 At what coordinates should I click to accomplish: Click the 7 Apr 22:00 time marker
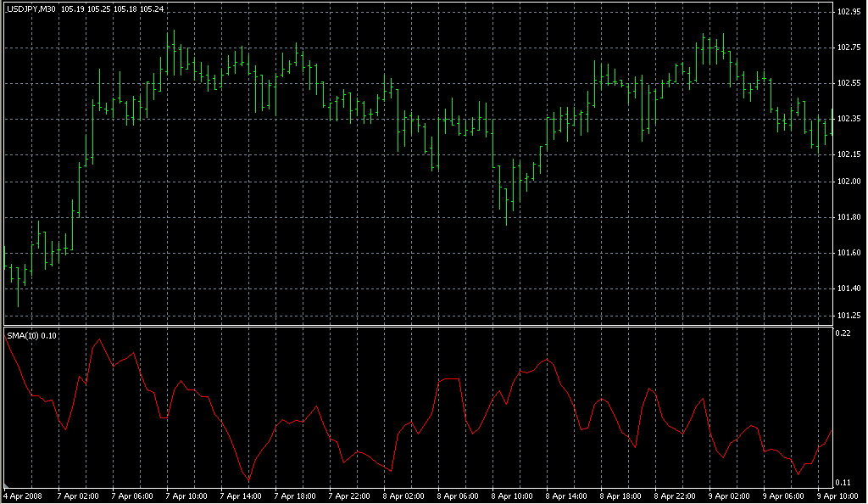point(349,496)
